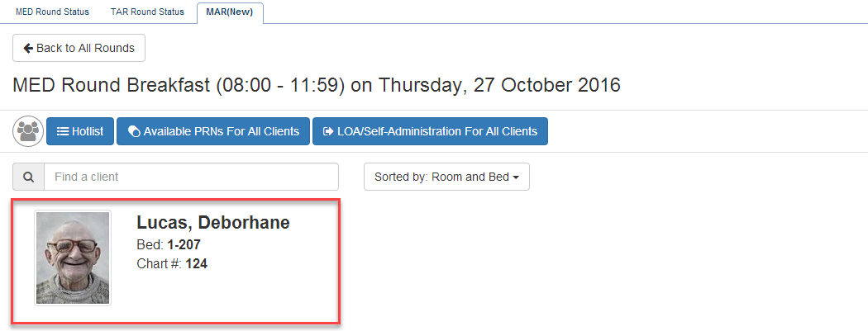Click the all clients group icon
Image resolution: width=868 pixels, height=331 pixels.
pyautogui.click(x=28, y=131)
